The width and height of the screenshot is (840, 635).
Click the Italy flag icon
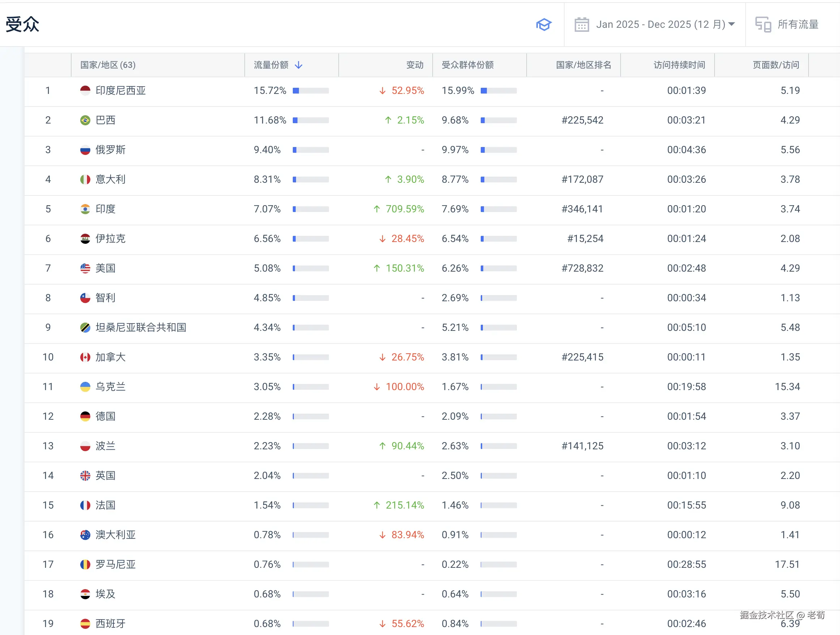pyautogui.click(x=85, y=180)
